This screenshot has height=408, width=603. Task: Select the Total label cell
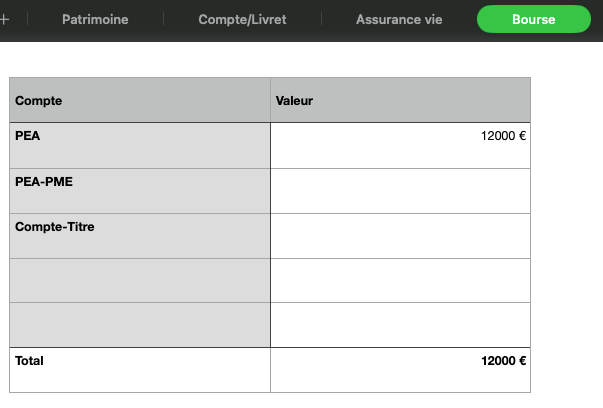point(140,370)
